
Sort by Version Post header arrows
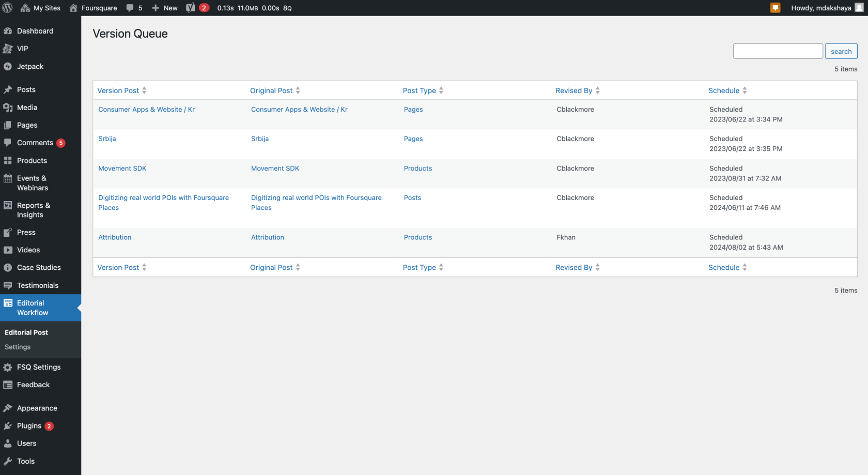click(x=144, y=90)
